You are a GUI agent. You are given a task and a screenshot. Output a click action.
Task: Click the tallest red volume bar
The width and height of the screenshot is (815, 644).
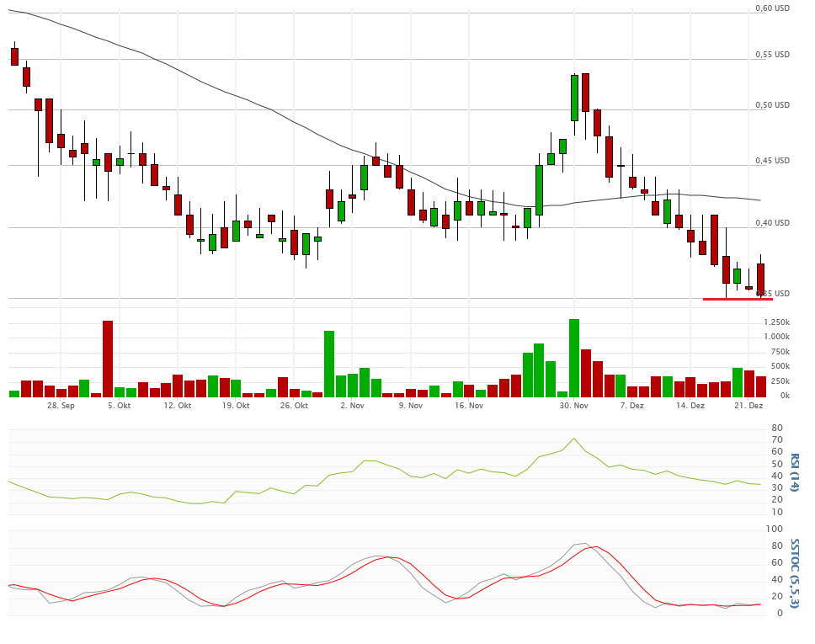point(108,358)
